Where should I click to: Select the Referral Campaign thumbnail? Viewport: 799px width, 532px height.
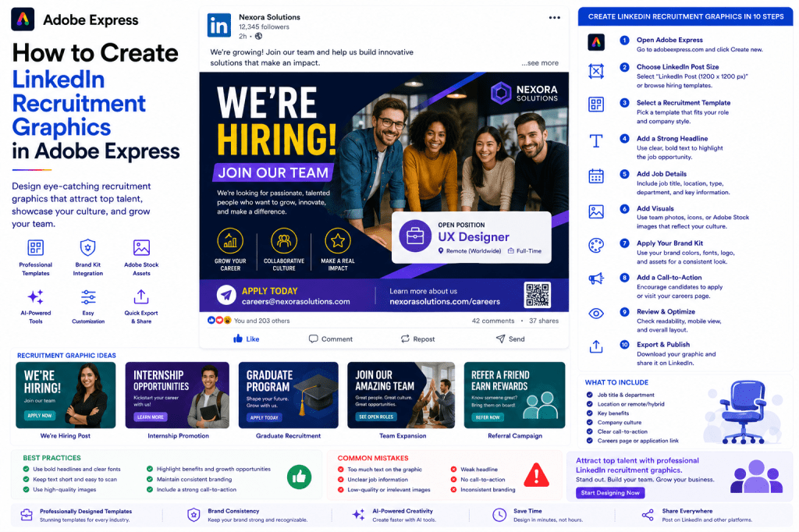515,395
